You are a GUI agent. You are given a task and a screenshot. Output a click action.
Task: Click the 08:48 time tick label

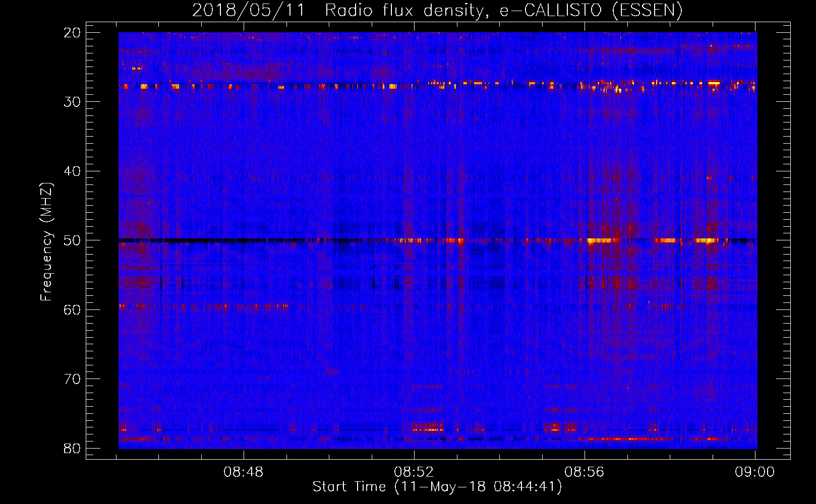pos(244,472)
